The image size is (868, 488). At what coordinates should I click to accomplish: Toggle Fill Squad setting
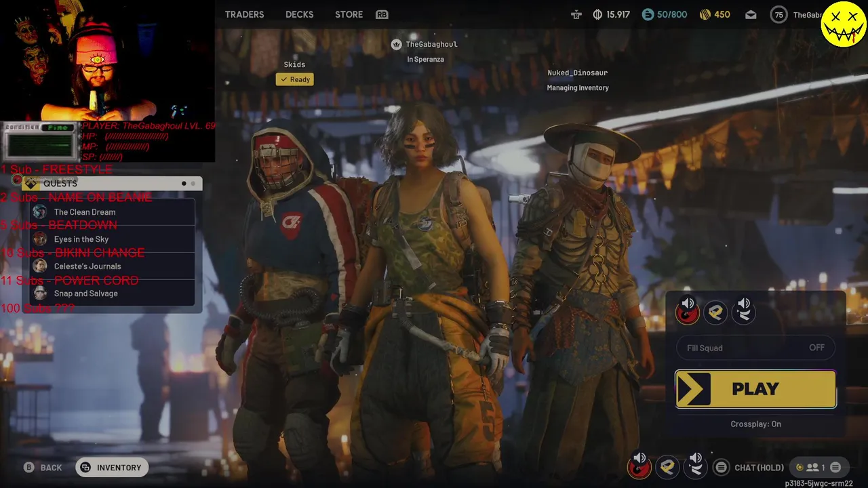[755, 348]
